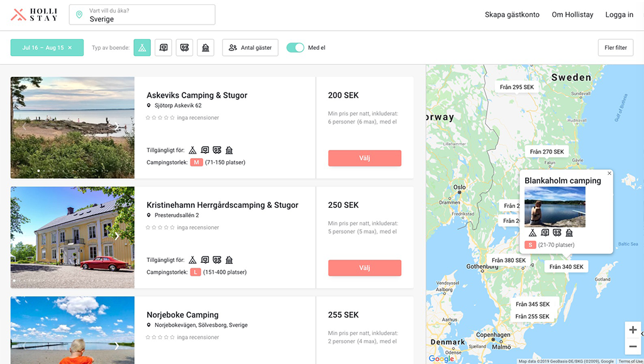Click the motorhome icon in Kristinehamn 'Tillgängligt för'
This screenshot has width=644, height=364.
click(x=217, y=260)
